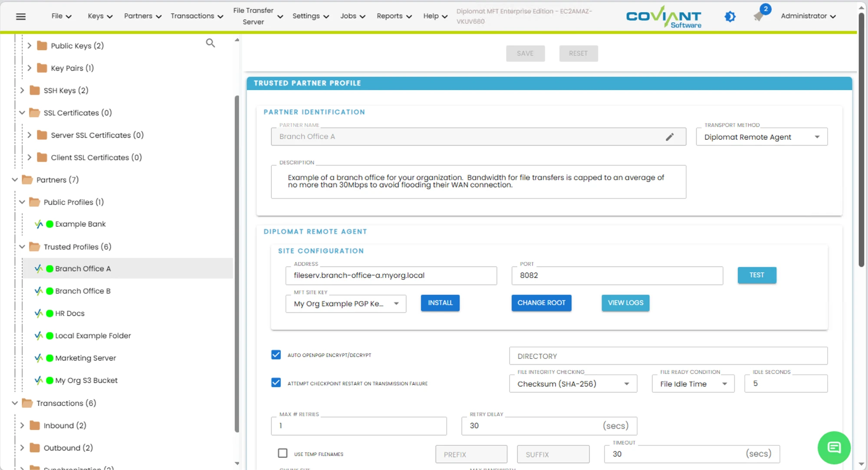Click the Port input field
This screenshot has height=470, width=868.
click(x=617, y=276)
